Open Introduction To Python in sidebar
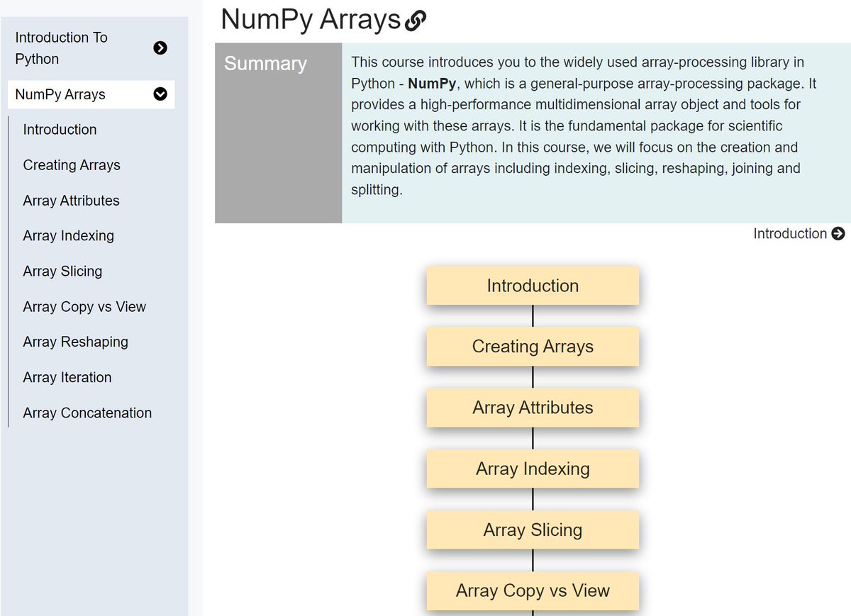Viewport: 851px width, 616px height. (61, 47)
